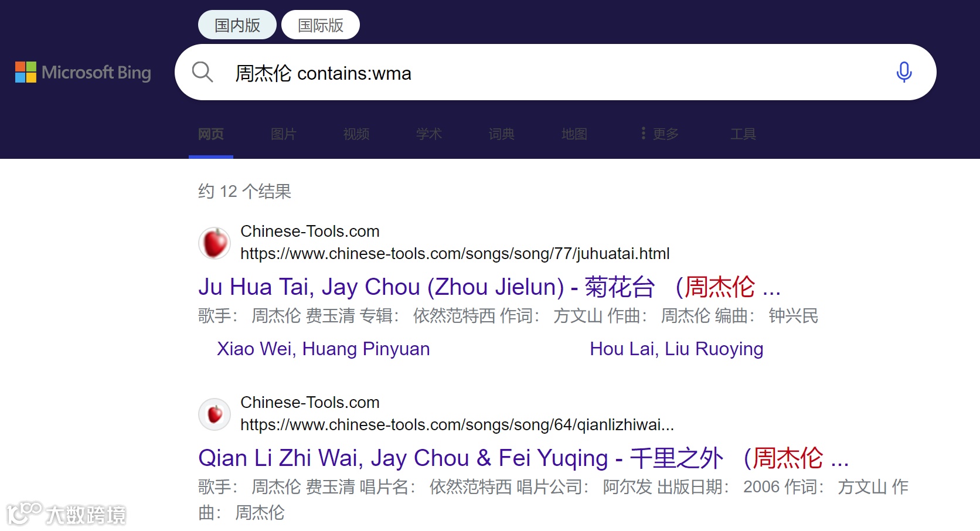The height and width of the screenshot is (531, 980).
Task: Click the second result's apple favicon
Action: tap(215, 414)
